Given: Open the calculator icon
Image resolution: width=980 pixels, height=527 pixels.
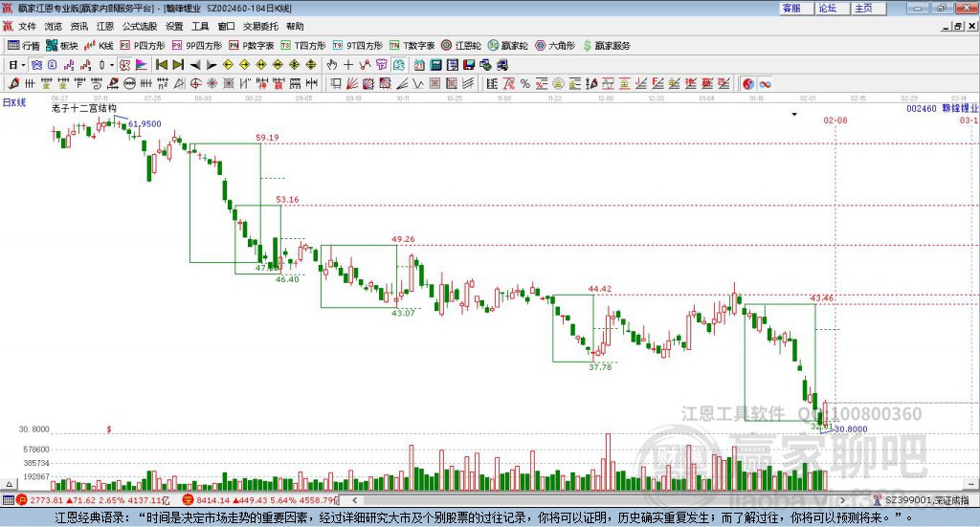Looking at the screenshot, I should (436, 65).
